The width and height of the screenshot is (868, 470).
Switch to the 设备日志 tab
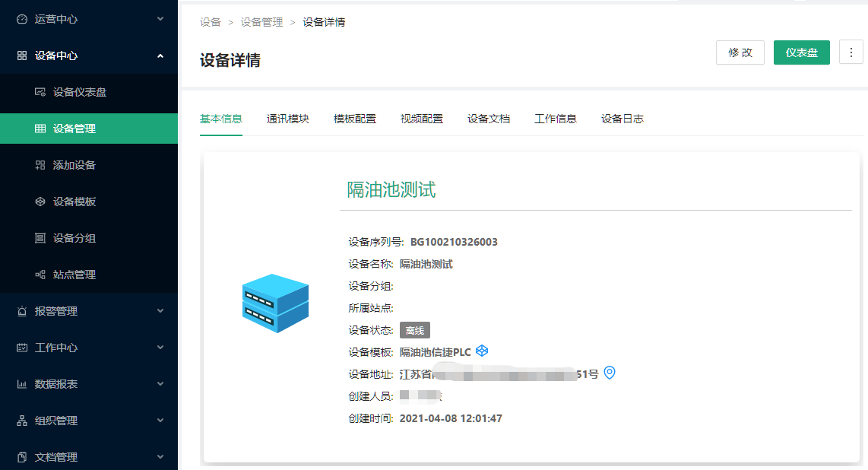point(622,119)
